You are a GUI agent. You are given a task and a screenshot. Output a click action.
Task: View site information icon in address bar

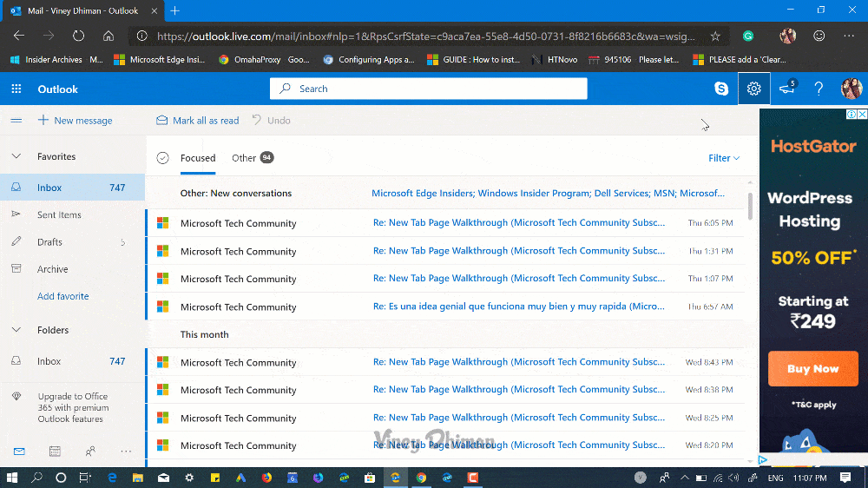[142, 36]
